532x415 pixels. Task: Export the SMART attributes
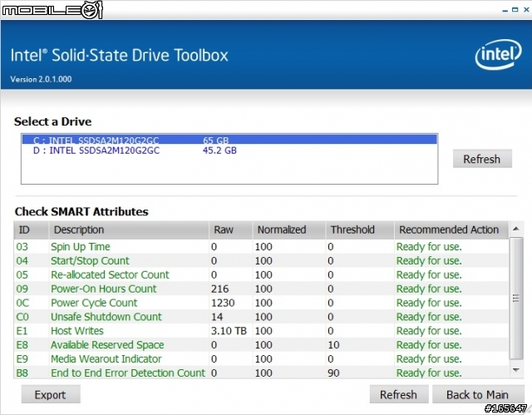(50, 395)
